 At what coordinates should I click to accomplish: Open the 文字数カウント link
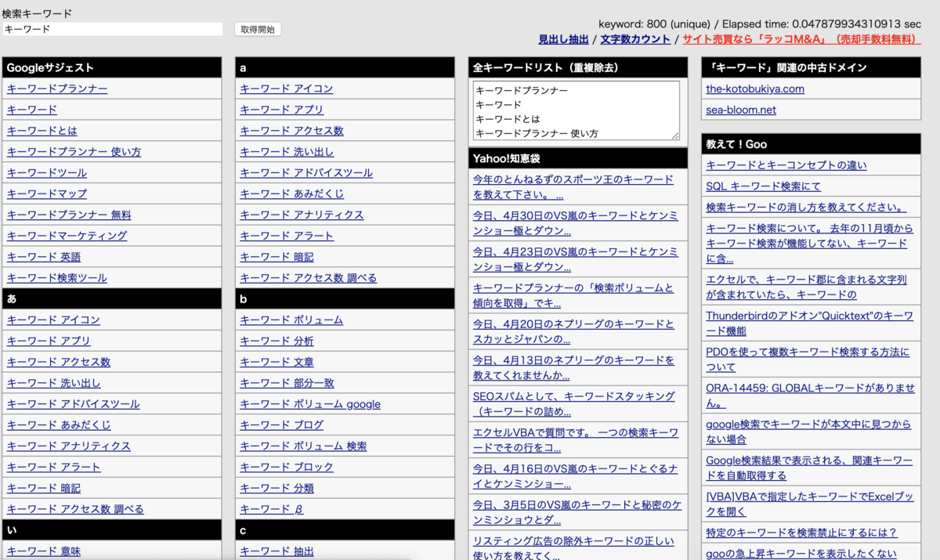[635, 39]
